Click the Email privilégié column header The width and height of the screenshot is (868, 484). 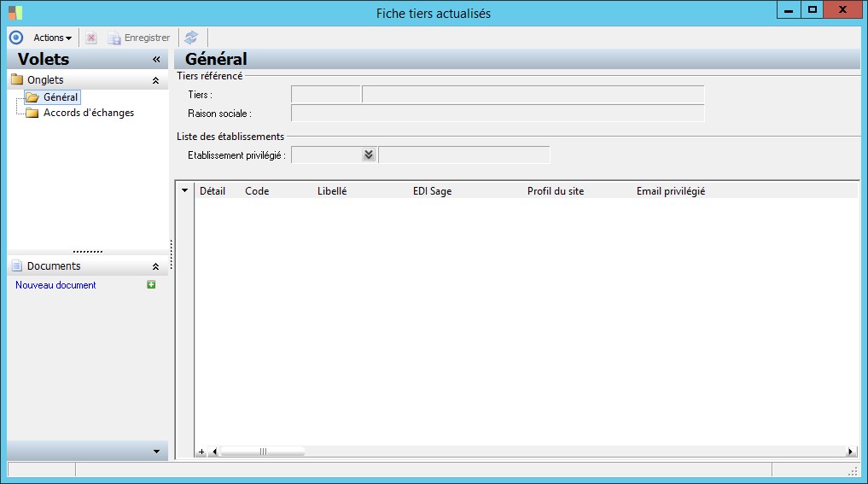point(671,191)
